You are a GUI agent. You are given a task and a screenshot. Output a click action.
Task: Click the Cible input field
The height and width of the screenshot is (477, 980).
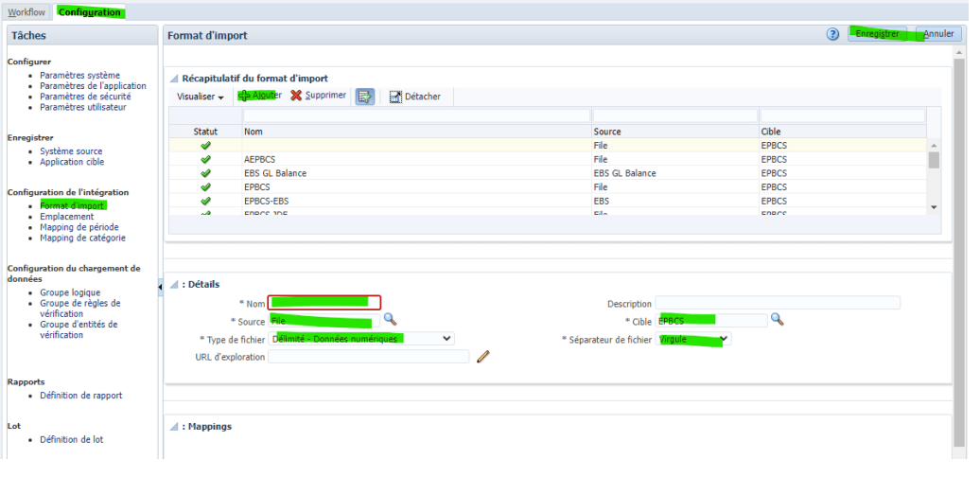point(710,321)
